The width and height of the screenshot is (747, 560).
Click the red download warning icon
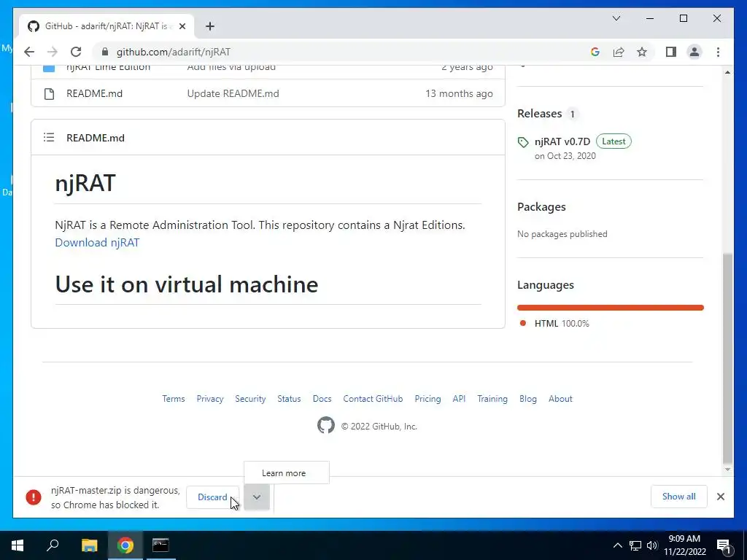(x=34, y=497)
